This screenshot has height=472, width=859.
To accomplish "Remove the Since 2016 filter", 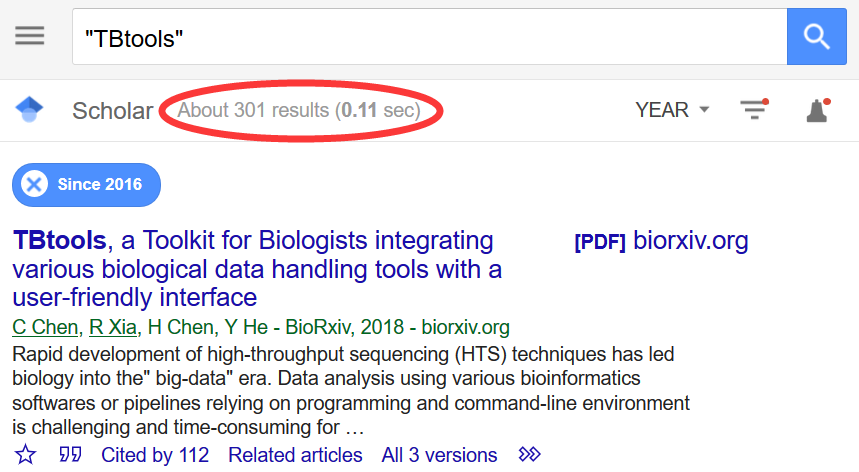I will click(34, 185).
